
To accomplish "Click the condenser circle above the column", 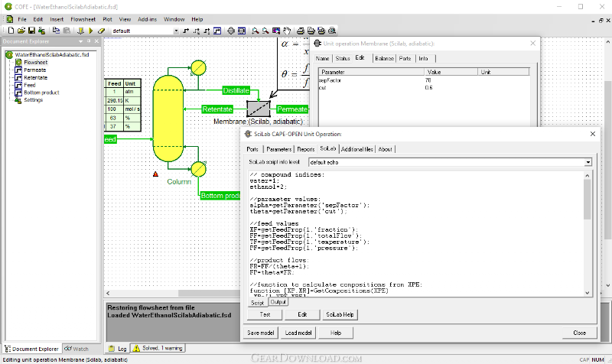I will point(198,68).
